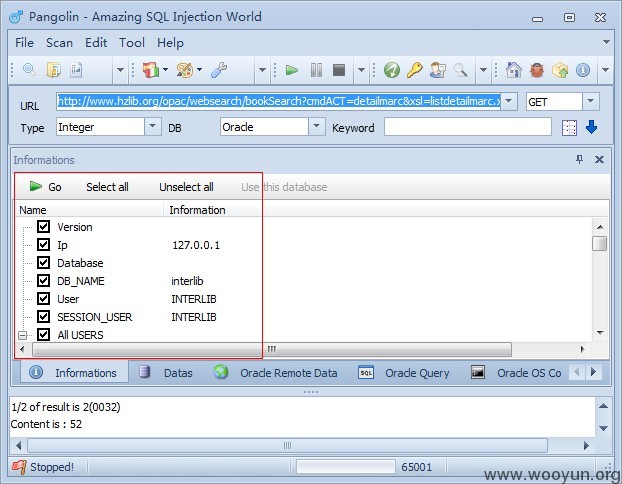Uncheck the All USERS checkbox
The width and height of the screenshot is (622, 484).
[43, 334]
